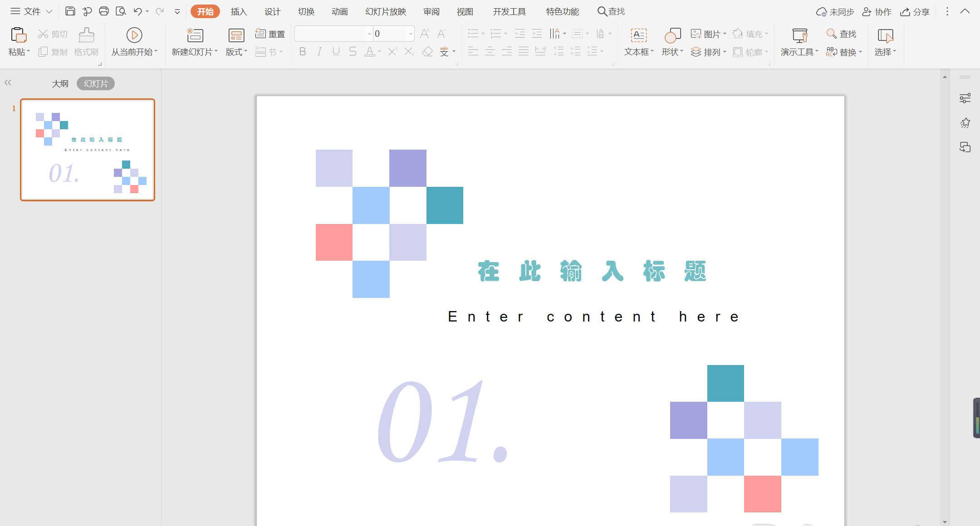Open the font name dropdown
This screenshot has width=980, height=526.
click(x=369, y=34)
